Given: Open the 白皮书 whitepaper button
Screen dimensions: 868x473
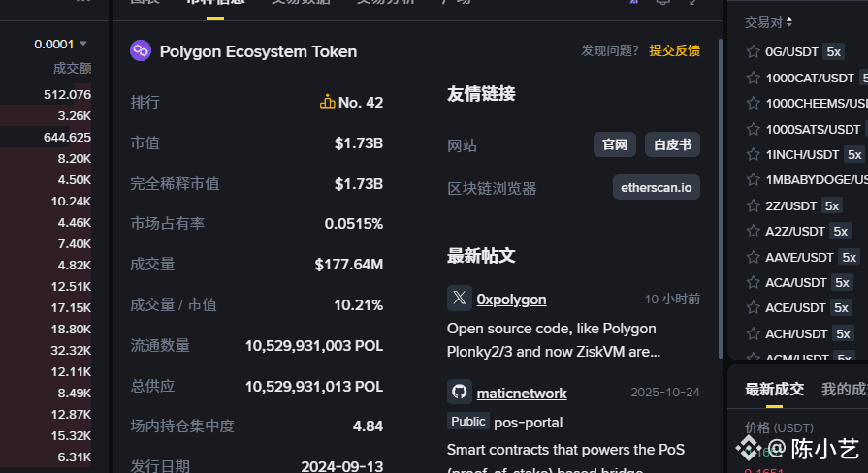Looking at the screenshot, I should pos(673,144).
